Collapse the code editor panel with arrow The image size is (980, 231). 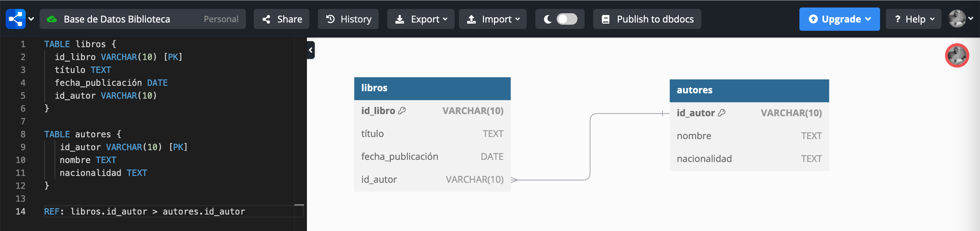(310, 50)
